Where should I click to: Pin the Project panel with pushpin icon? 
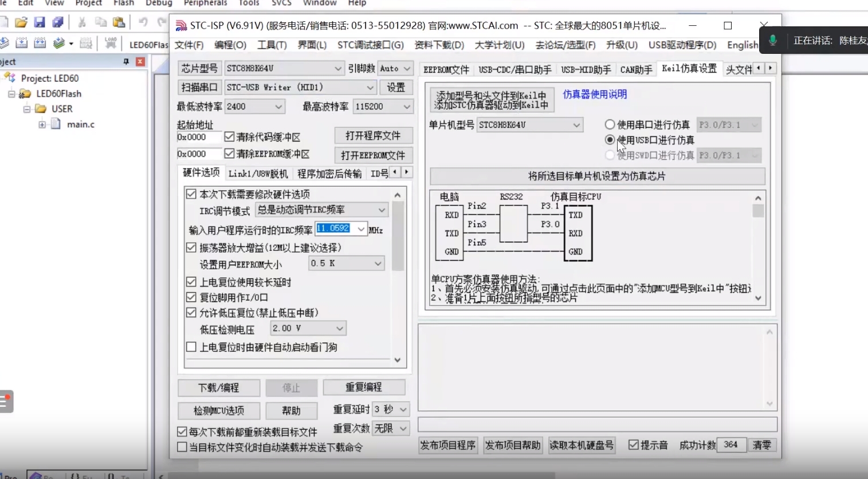coord(126,61)
